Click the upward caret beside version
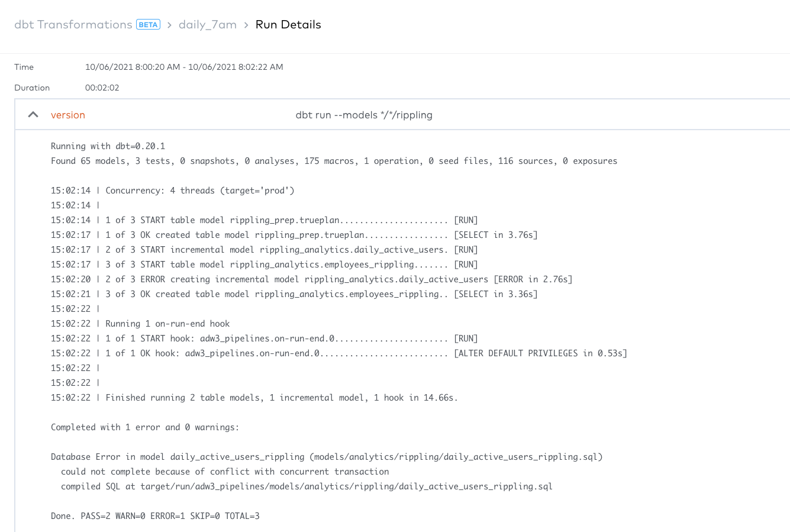Screen dimensions: 790x532 click(33, 114)
